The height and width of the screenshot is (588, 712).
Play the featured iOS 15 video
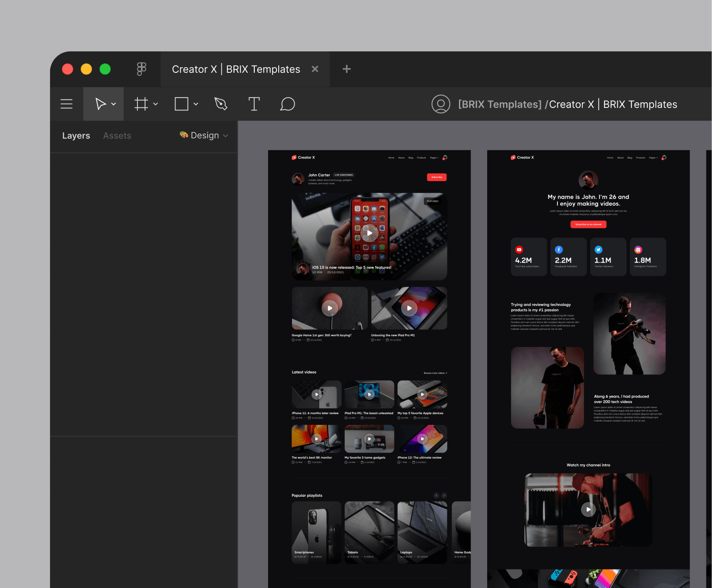[369, 233]
